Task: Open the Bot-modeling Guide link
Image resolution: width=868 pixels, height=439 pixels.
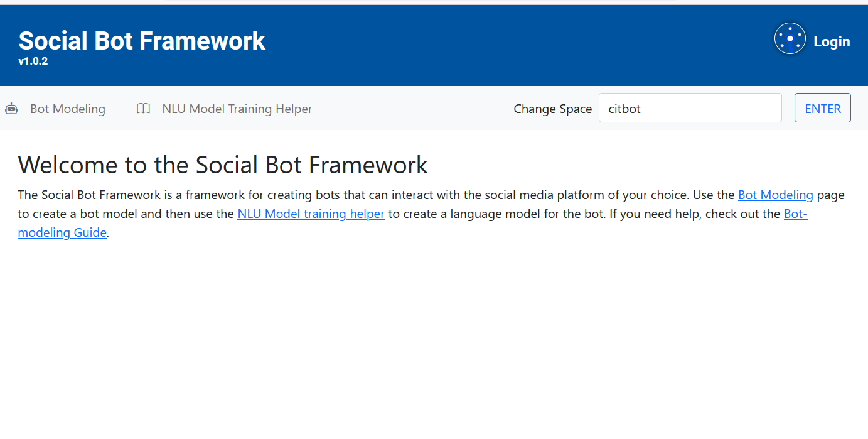Action: (62, 232)
